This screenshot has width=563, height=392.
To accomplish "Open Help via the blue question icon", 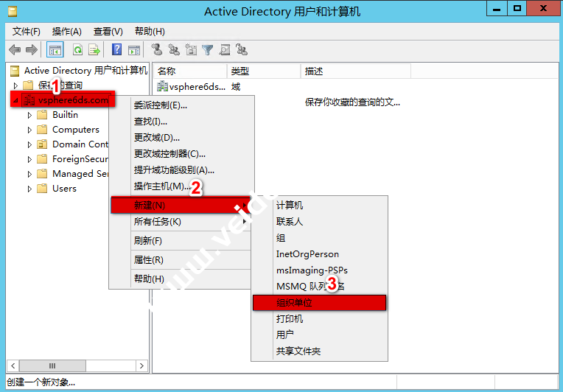I will pos(116,49).
